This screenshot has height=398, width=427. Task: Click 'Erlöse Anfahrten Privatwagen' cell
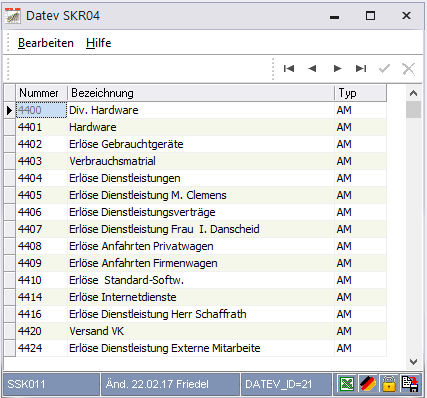point(201,246)
